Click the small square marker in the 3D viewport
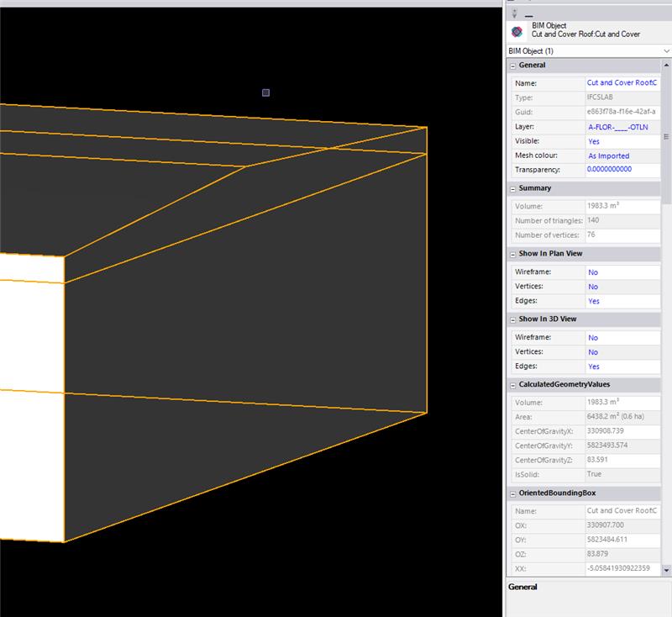The height and width of the screenshot is (617, 672). [265, 92]
